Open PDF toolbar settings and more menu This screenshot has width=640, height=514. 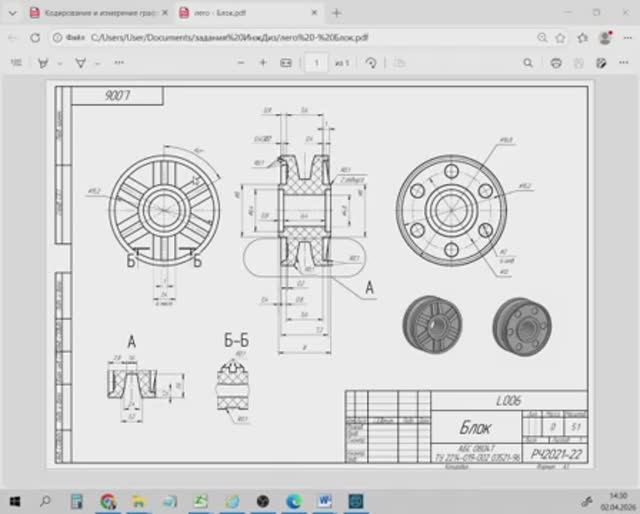(x=624, y=62)
